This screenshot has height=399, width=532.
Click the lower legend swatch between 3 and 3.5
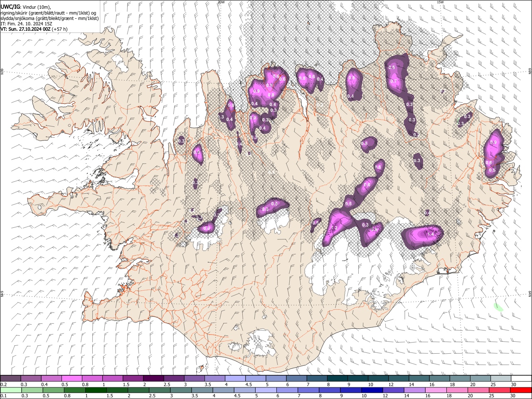click(181, 390)
